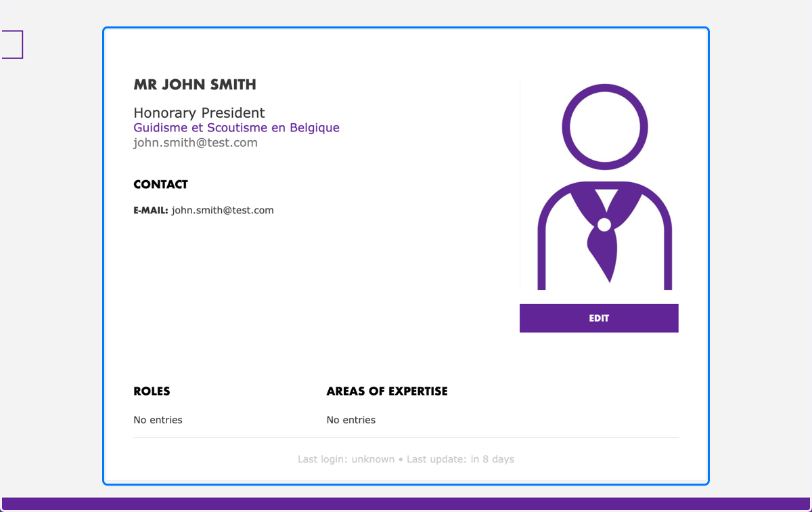812x512 pixels.
Task: Click the CONTACT section heading
Action: click(160, 184)
